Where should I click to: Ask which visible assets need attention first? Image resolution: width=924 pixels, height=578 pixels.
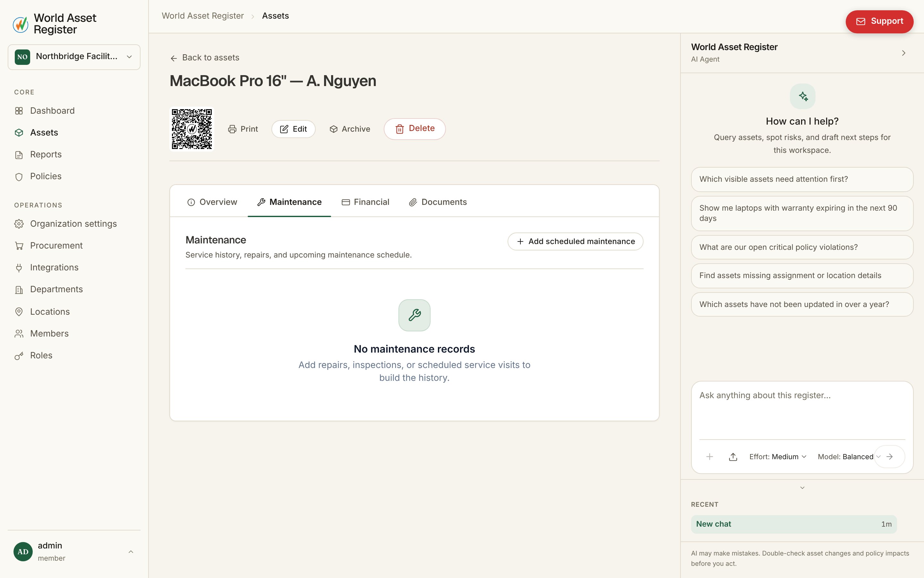(x=802, y=179)
